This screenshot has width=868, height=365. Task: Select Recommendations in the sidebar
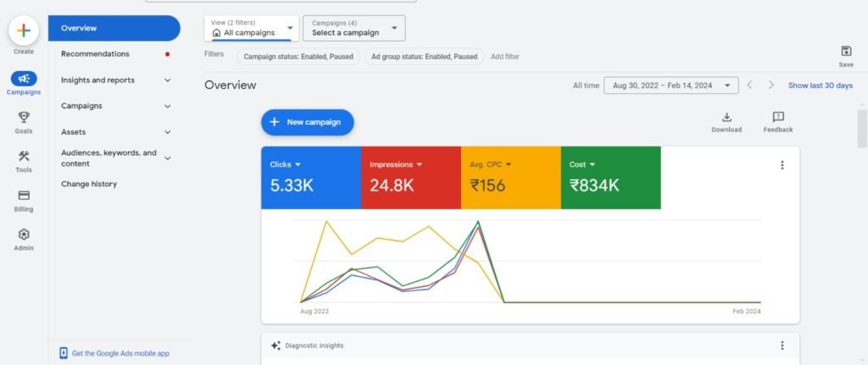(95, 54)
